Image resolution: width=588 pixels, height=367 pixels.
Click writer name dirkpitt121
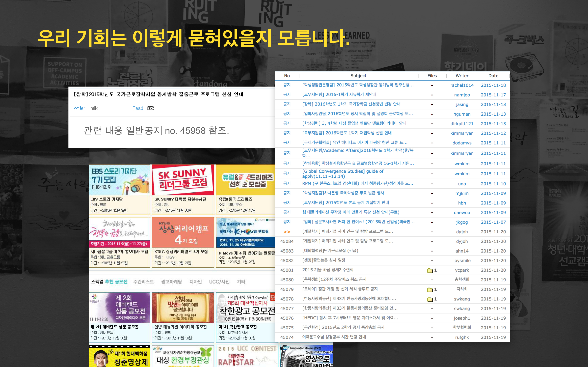tap(462, 124)
